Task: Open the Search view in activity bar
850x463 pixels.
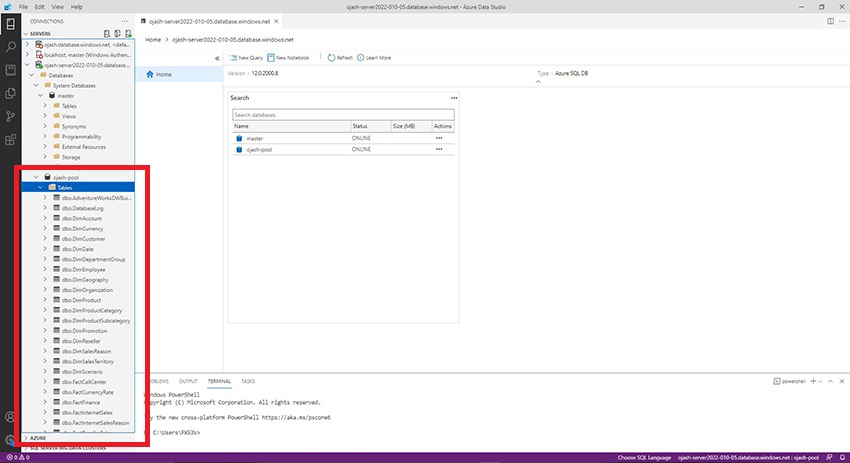Action: [x=10, y=47]
